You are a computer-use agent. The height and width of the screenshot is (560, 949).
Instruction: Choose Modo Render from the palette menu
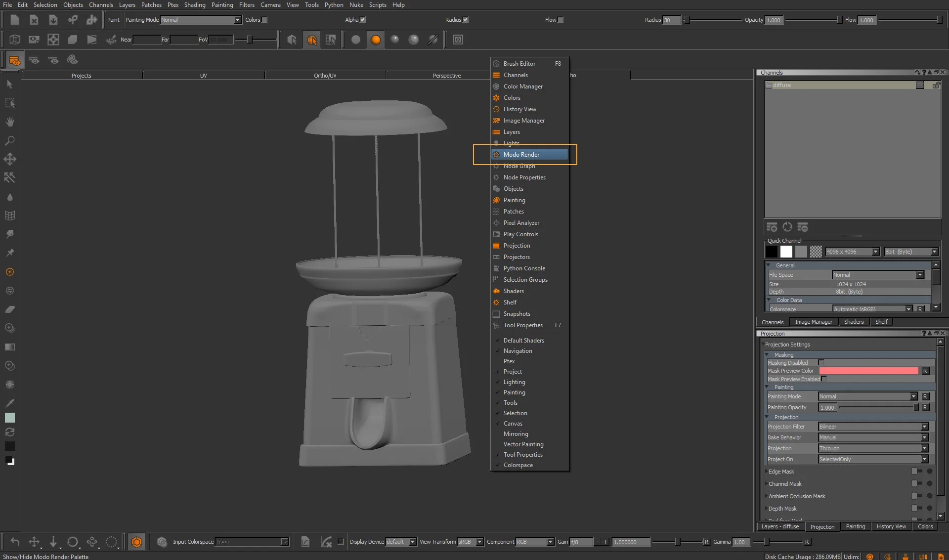pyautogui.click(x=521, y=155)
